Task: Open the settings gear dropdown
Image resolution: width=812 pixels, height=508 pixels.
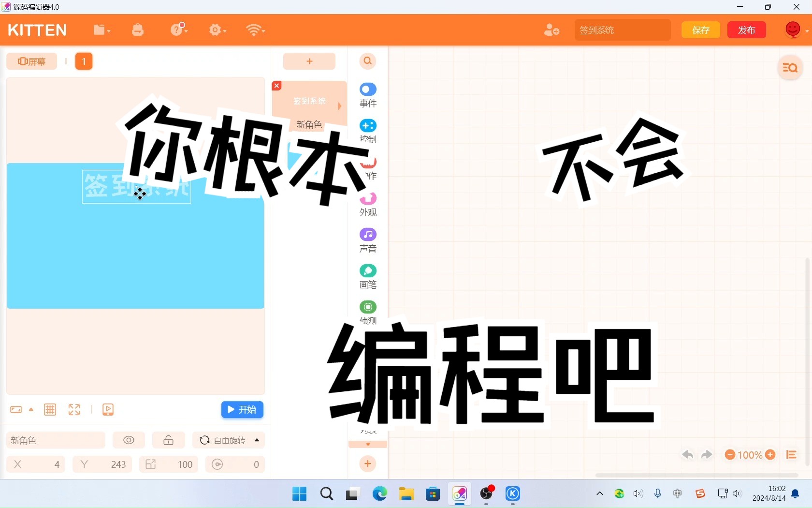Action: [x=217, y=30]
